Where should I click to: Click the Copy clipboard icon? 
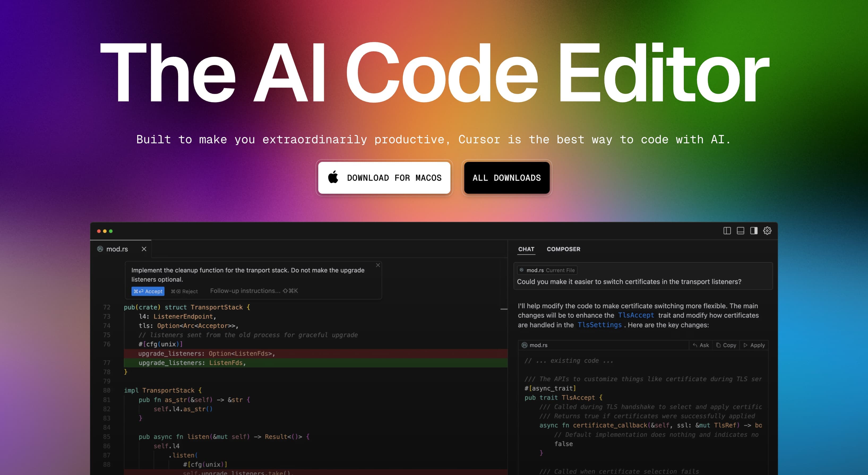[x=718, y=345]
